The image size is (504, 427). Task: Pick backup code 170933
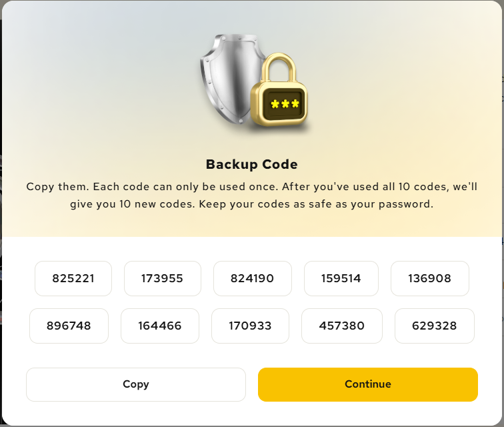pos(250,326)
